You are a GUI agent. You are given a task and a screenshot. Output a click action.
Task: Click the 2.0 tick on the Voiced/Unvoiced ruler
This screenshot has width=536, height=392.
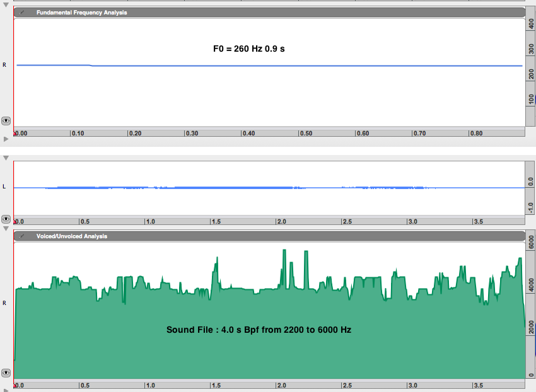point(281,385)
